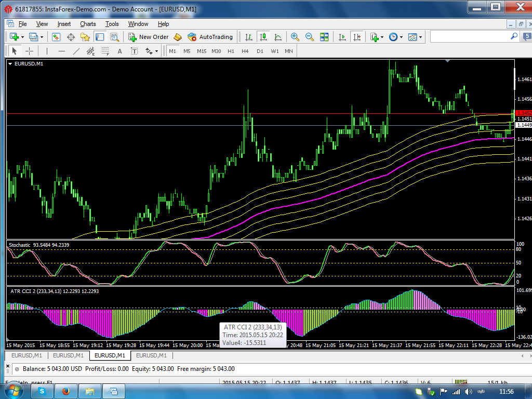Image resolution: width=532 pixels, height=399 pixels.
Task: Expand the EURUSD,M1 chart triangle menu
Action: click(10, 64)
